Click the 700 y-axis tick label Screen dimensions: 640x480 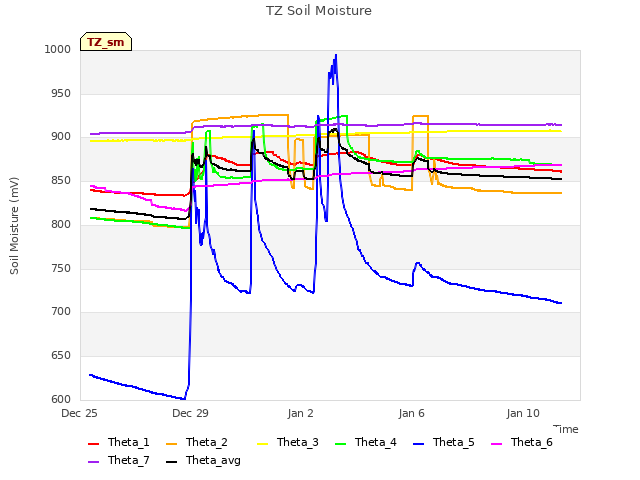click(x=61, y=311)
